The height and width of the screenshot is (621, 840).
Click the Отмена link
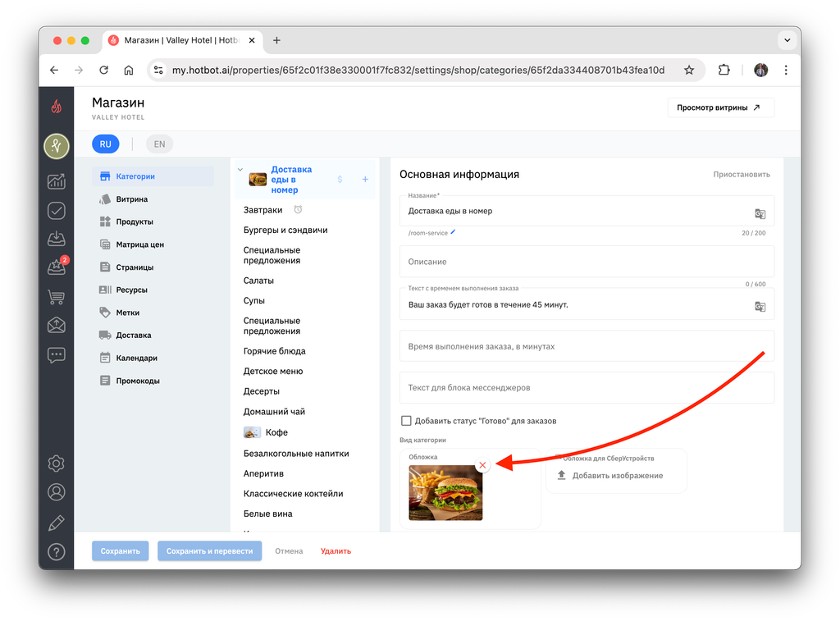289,550
